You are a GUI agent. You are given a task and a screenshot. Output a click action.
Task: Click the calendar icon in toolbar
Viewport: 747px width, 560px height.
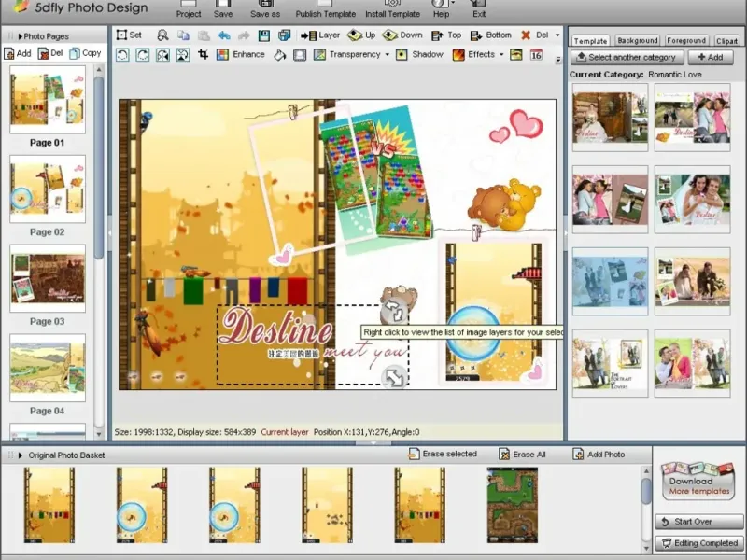coord(536,55)
